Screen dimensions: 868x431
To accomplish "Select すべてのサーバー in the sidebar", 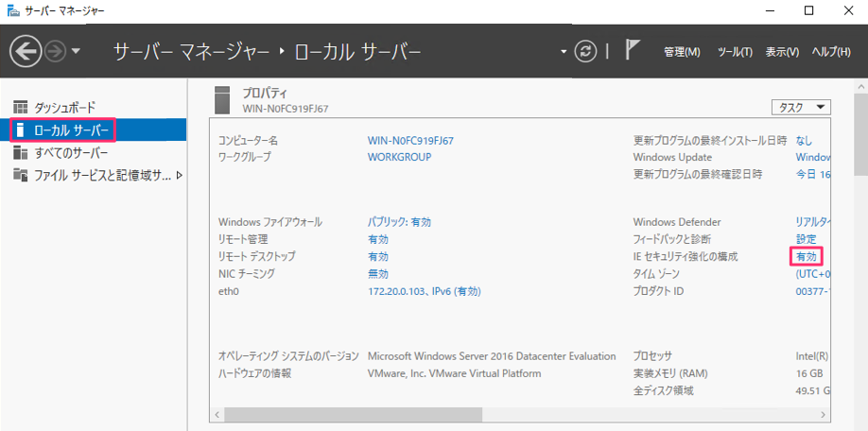I will coord(93,153).
